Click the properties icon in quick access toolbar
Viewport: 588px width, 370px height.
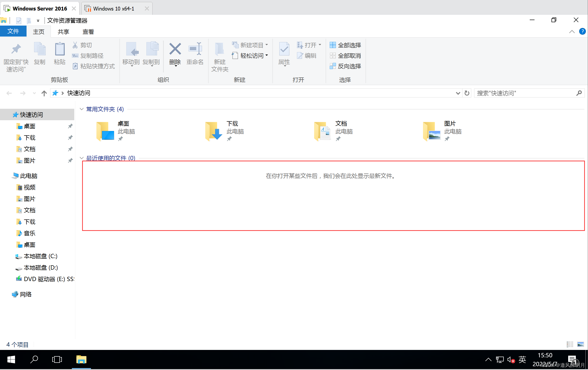click(x=19, y=21)
